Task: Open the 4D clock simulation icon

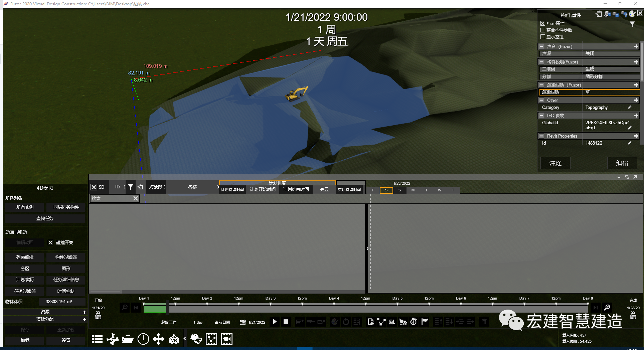Action: (x=143, y=339)
